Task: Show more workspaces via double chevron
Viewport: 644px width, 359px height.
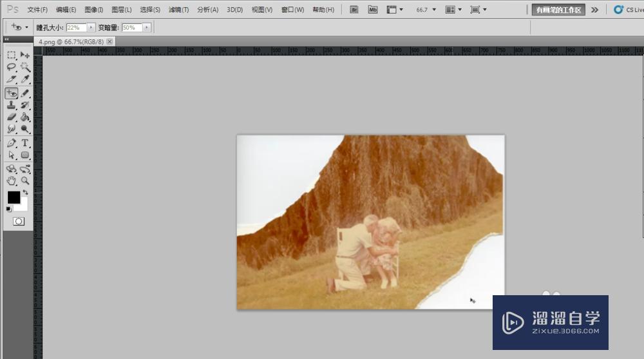Action: point(594,10)
